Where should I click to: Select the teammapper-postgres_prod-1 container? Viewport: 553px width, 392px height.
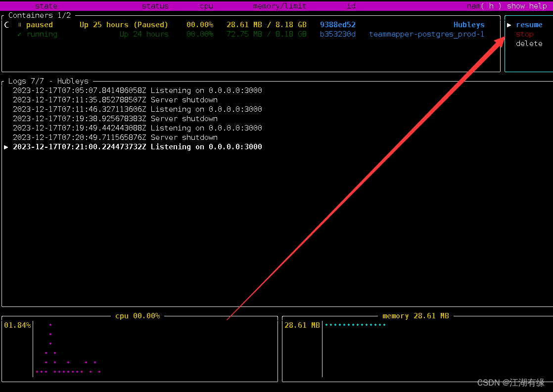tap(426, 34)
